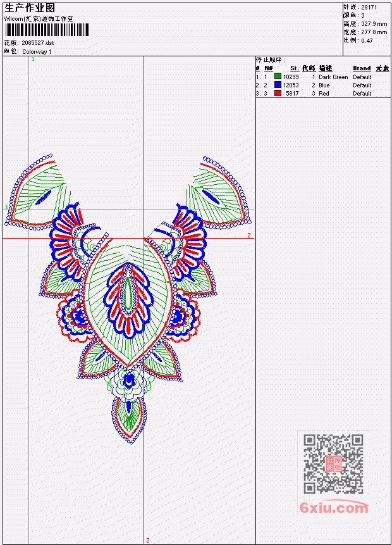Click the stitch count 12053 in row 2
Image resolution: width=392 pixels, height=545 pixels.
pyautogui.click(x=291, y=85)
